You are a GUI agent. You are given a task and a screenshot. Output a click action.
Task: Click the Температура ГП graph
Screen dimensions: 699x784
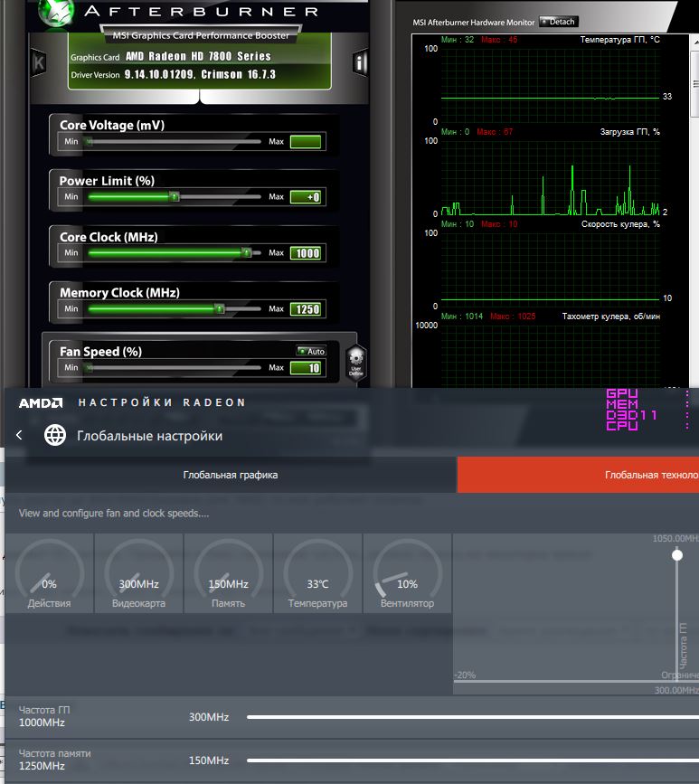[x=550, y=85]
